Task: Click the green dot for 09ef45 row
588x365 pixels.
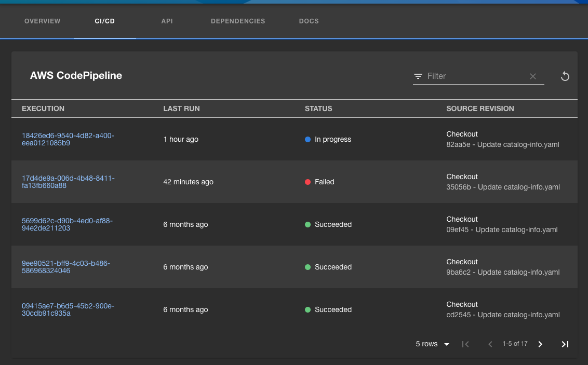Action: click(x=308, y=224)
